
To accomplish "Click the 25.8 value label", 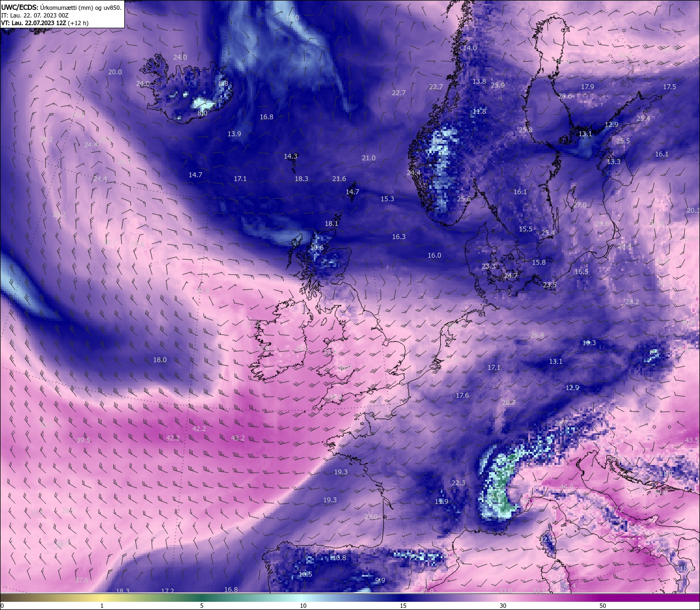I will click(x=526, y=130).
